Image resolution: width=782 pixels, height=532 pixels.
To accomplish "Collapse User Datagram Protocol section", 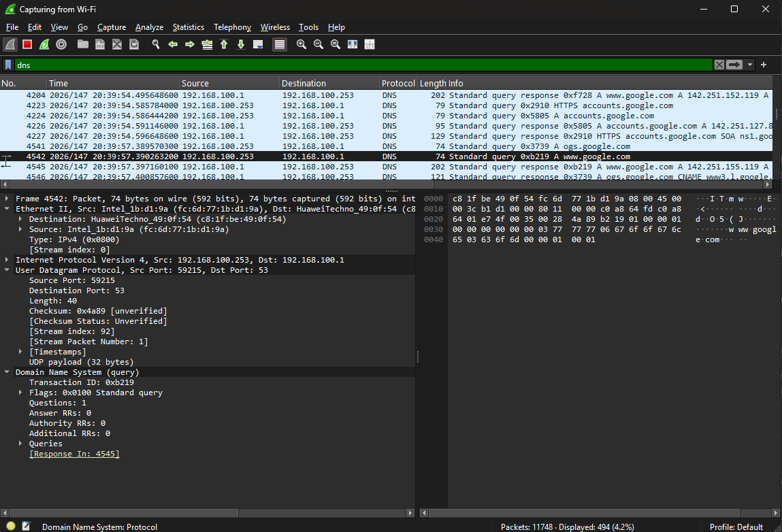I will 7,270.
